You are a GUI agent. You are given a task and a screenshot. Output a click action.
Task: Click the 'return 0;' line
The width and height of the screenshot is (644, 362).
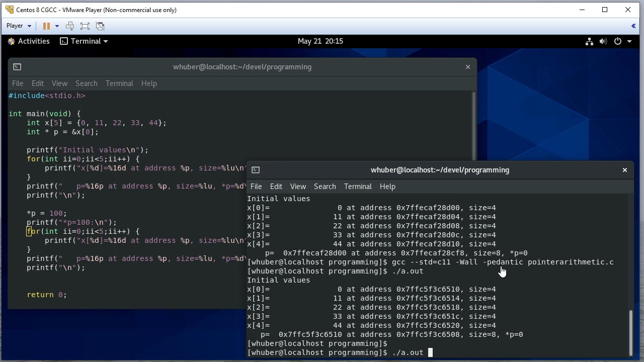47,295
